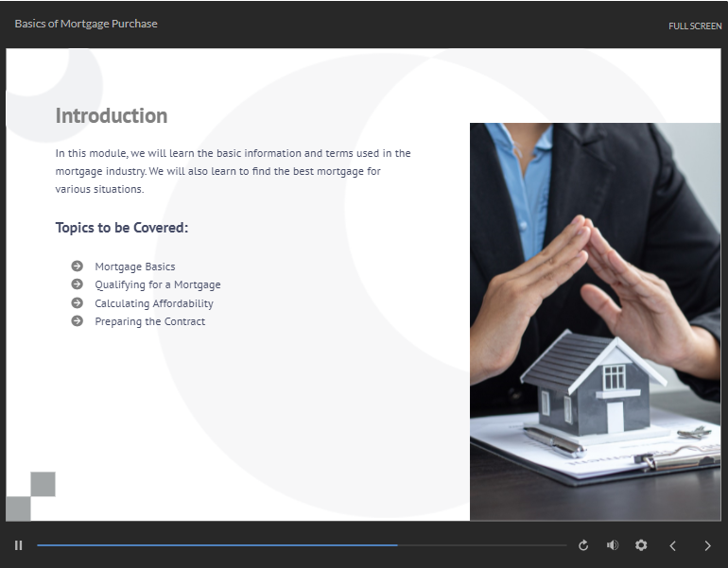This screenshot has width=728, height=568.
Task: Click the 'Introduction' slide heading
Action: 112,115
